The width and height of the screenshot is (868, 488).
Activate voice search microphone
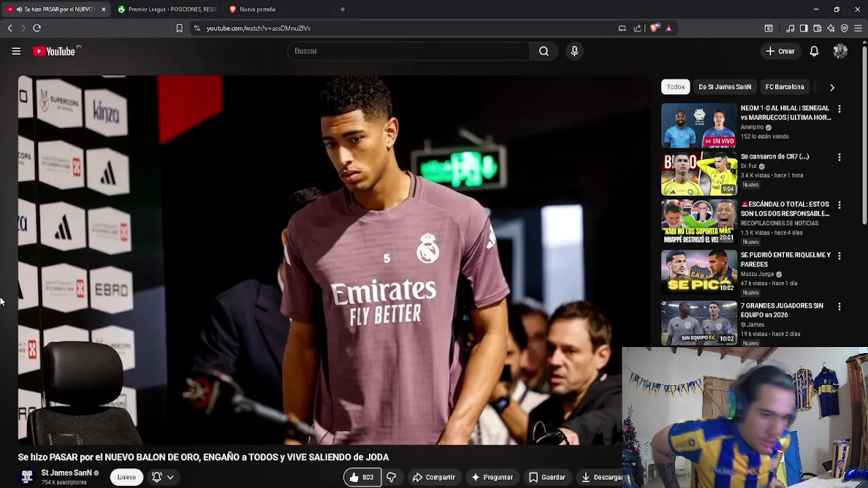(574, 51)
